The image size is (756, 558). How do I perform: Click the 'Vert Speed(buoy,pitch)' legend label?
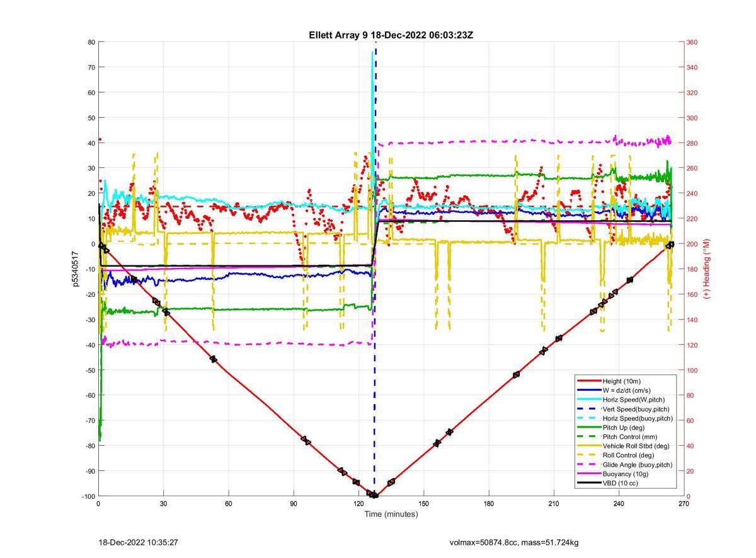636,409
